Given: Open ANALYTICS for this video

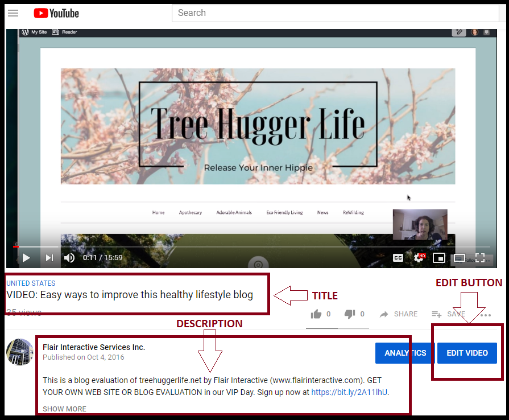Looking at the screenshot, I should [x=404, y=353].
